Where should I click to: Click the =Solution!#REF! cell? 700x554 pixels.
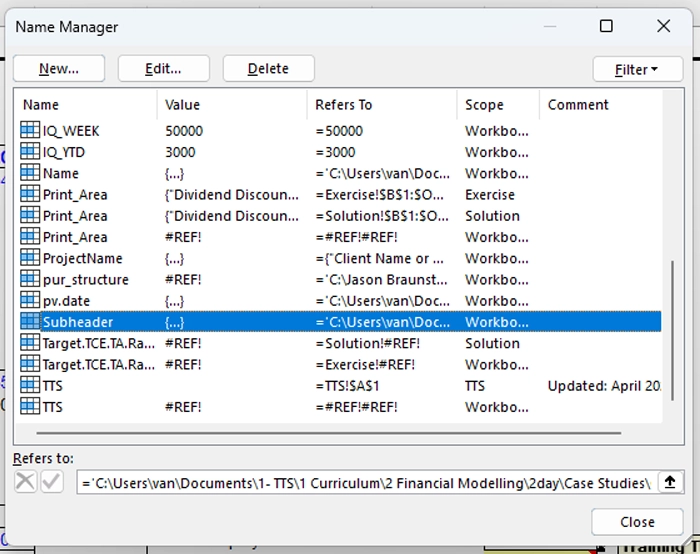click(367, 343)
